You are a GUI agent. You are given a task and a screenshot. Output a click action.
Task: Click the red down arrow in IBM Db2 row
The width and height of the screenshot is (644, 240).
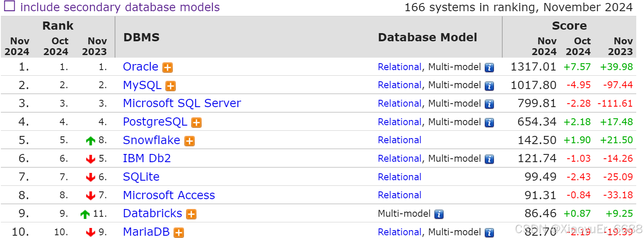(x=90, y=159)
